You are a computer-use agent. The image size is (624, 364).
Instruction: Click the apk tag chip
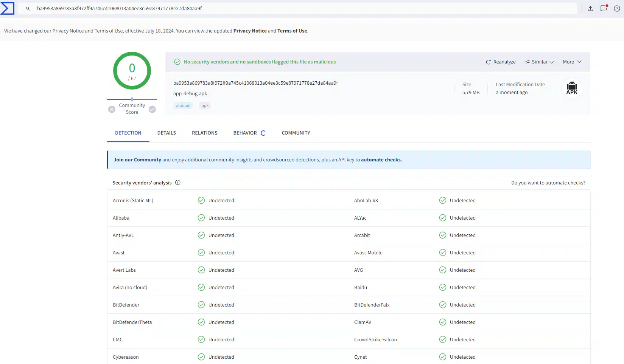coord(205,105)
